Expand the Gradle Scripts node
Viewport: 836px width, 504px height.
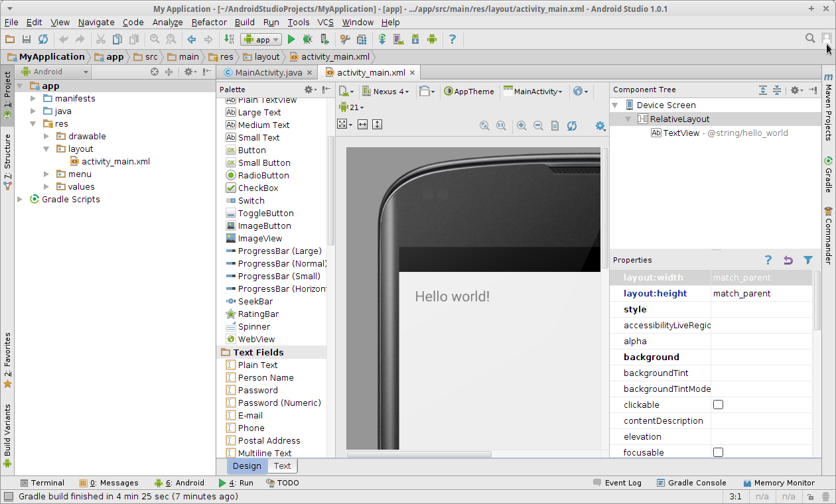click(x=20, y=200)
